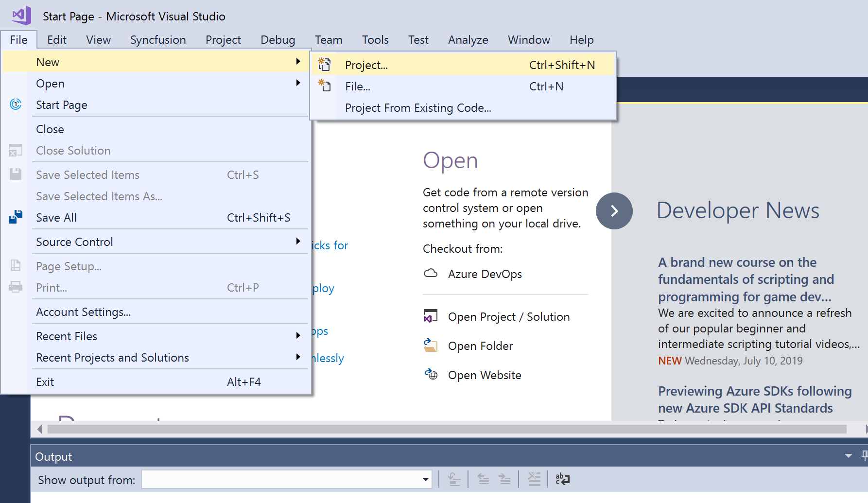Choose Exit in the File menu
The height and width of the screenshot is (503, 868).
tap(156, 382)
